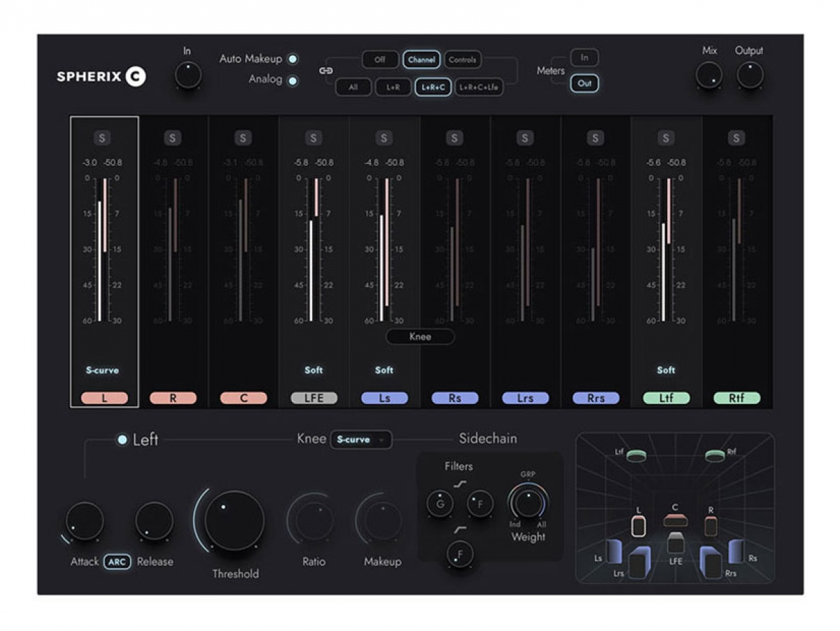
Task: Click the Soft knee label in LFE strip
Action: tap(314, 370)
